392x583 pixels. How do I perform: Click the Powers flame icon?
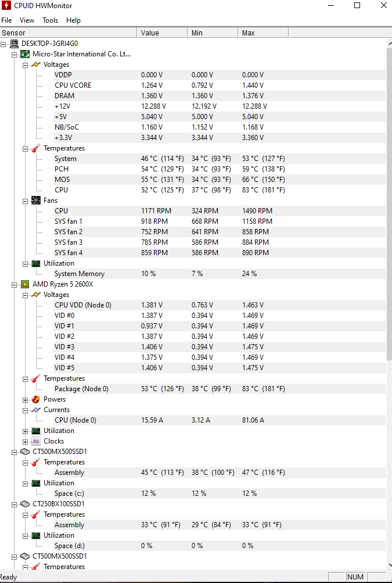coord(36,399)
